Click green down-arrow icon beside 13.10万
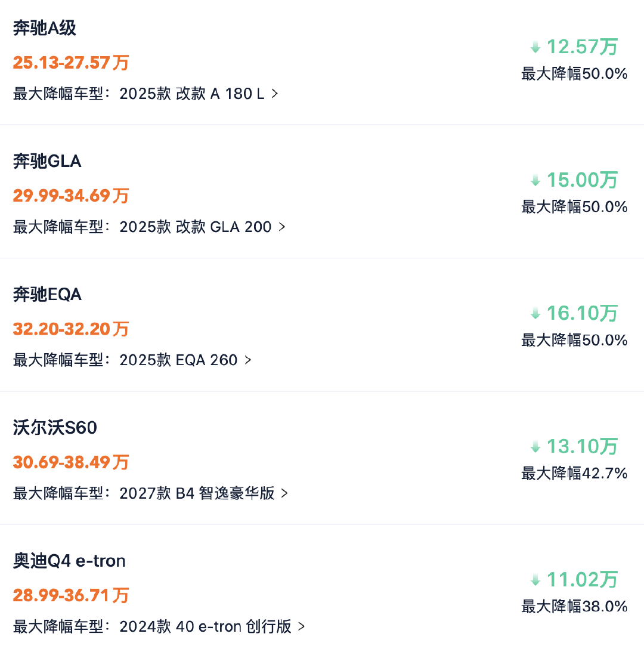644x652 pixels. (535, 447)
